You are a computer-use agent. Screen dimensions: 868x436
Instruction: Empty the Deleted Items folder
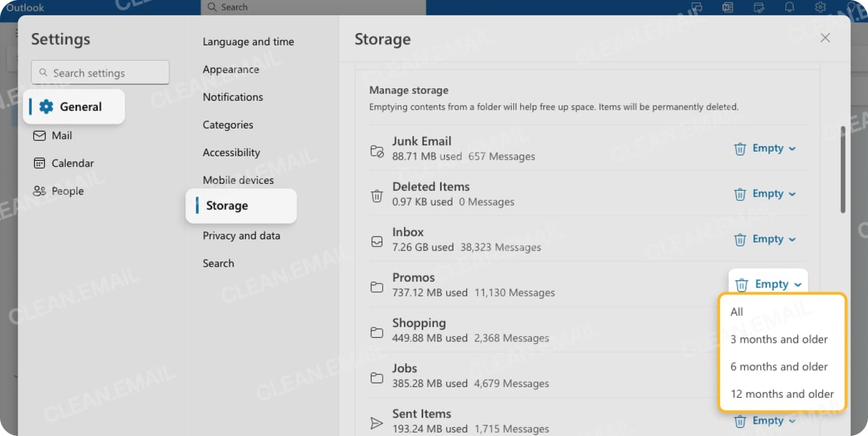764,193
